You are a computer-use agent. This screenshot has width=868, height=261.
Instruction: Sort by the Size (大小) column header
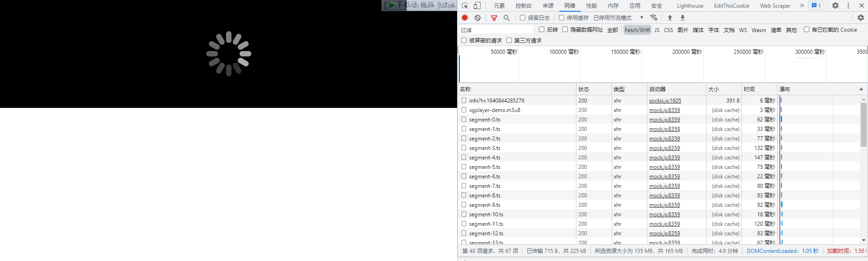click(x=724, y=89)
